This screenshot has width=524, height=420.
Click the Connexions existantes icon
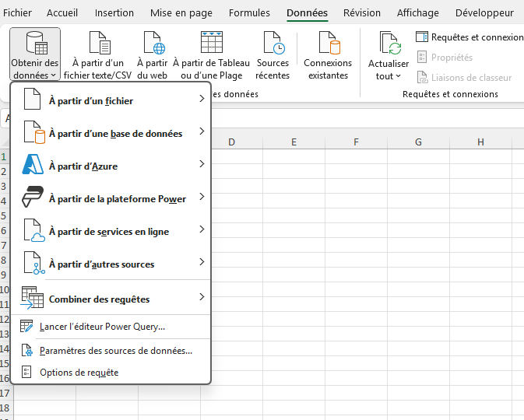[329, 43]
